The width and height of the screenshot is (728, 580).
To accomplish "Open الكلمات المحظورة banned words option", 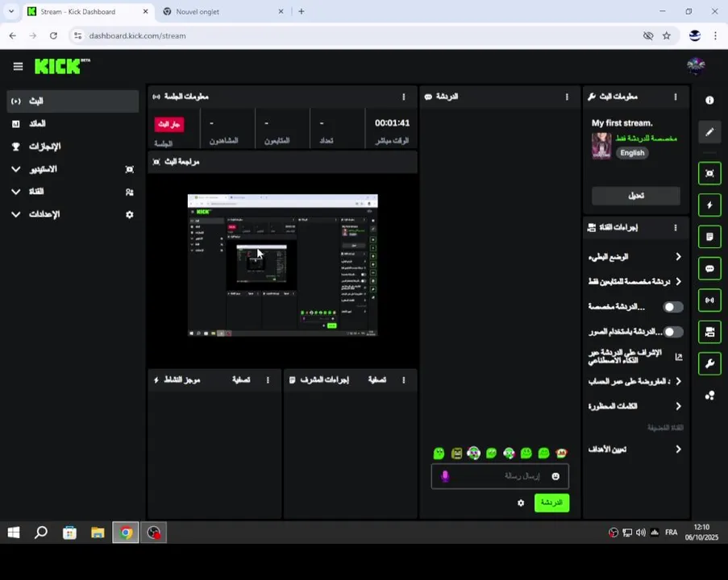I will click(x=635, y=407).
